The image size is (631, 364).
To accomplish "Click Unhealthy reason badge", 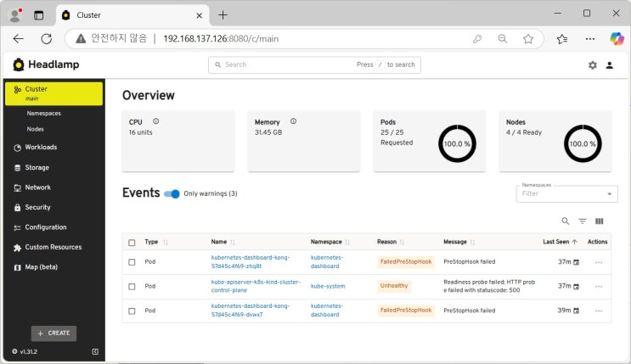I will pos(394,286).
